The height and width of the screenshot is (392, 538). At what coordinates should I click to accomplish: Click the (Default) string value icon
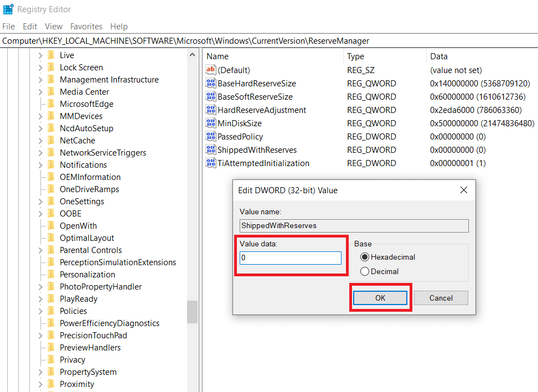click(x=210, y=70)
